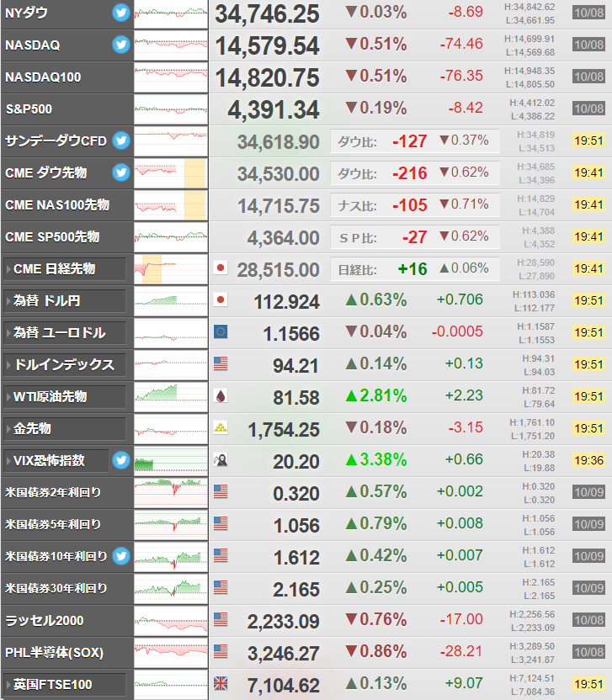
Task: Expand the 為替 ドル円 row
Action: [x=65, y=301]
